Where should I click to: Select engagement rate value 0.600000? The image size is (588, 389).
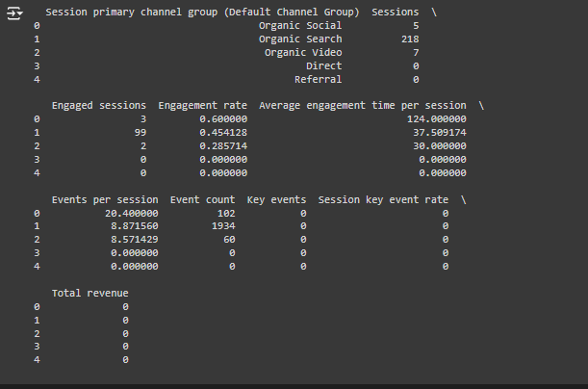(x=223, y=118)
